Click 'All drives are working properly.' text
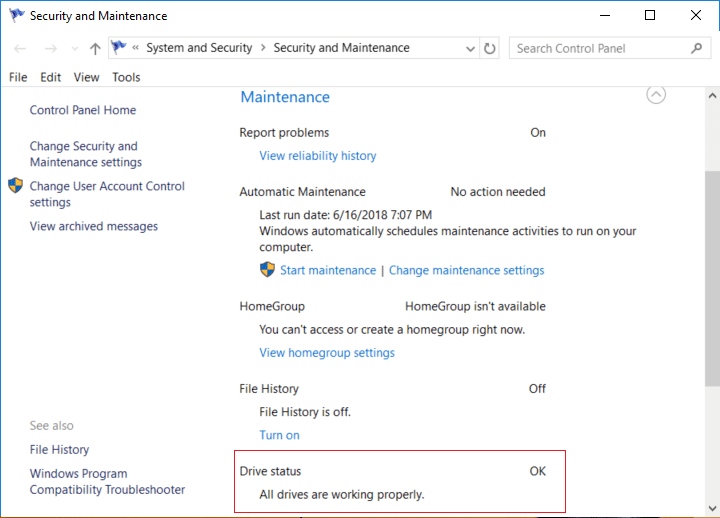The width and height of the screenshot is (720, 518). (342, 495)
